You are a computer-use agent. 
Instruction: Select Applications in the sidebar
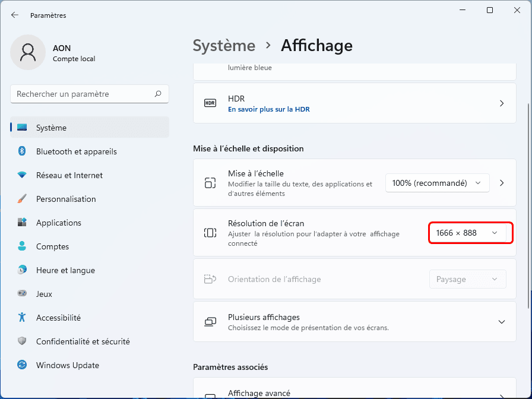click(x=59, y=223)
